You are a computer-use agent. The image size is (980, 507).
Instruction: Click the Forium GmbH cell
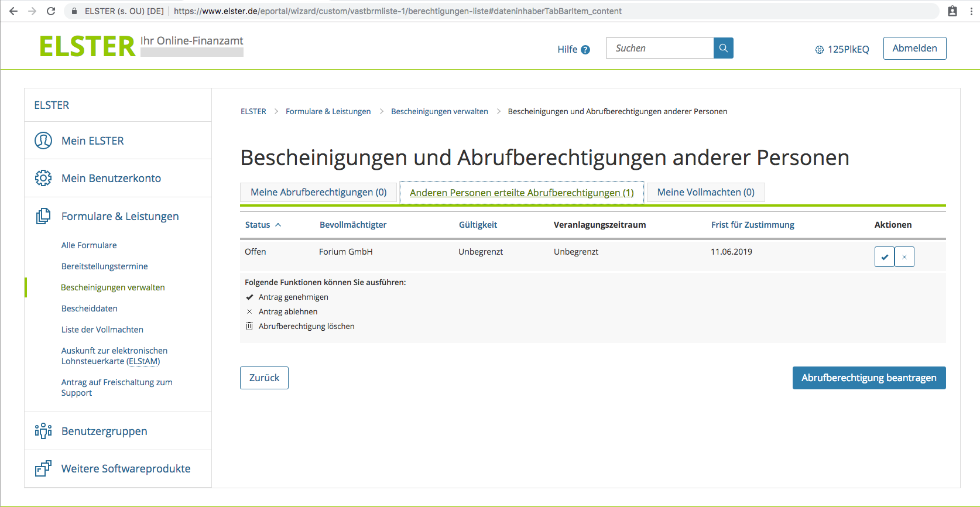click(345, 252)
